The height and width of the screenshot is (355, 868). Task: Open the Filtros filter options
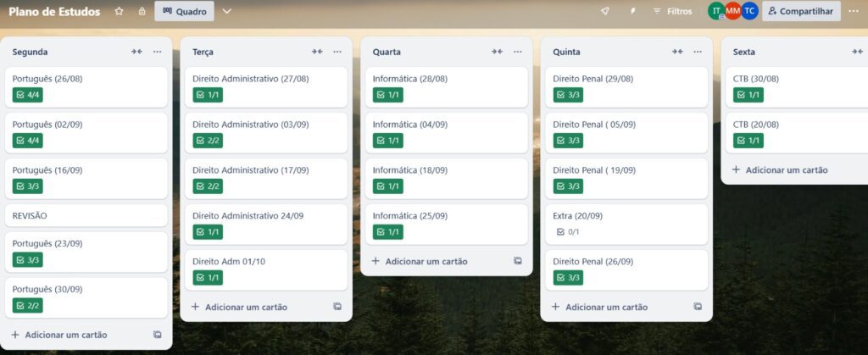click(672, 12)
